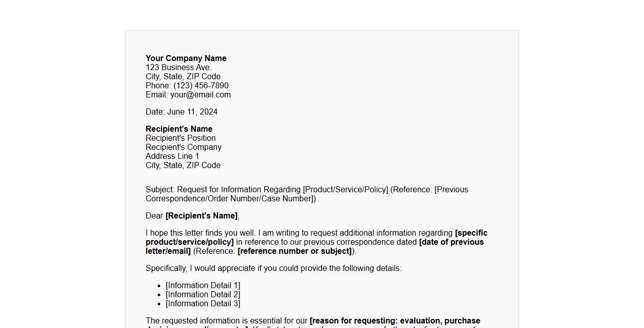The image size is (644, 328).
Task: Click the "[Information Detail 1]" bullet item
Action: pyautogui.click(x=203, y=286)
